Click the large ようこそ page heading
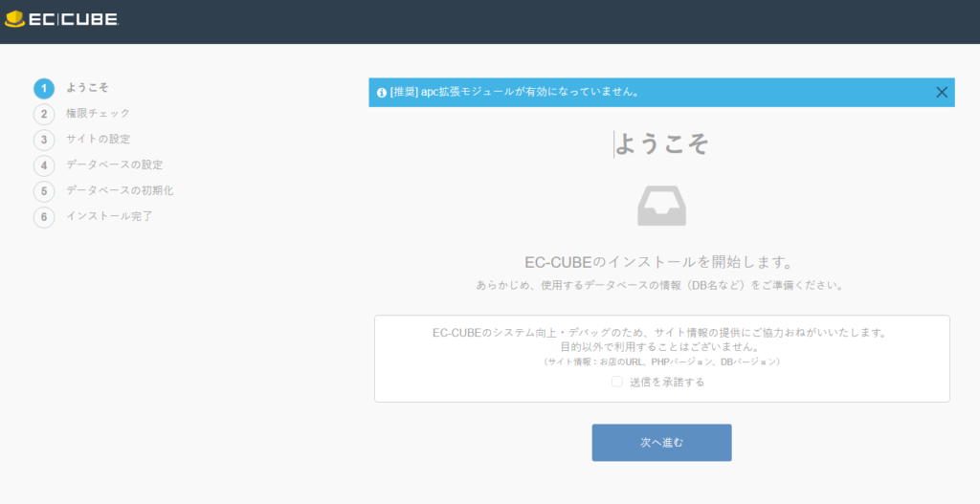 tap(661, 143)
